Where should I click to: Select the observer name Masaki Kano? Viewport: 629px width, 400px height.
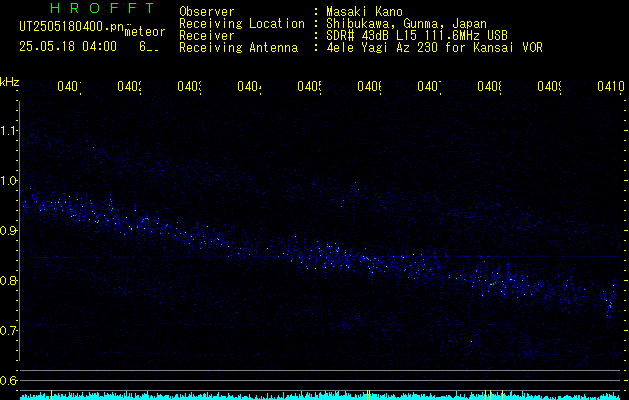point(364,12)
